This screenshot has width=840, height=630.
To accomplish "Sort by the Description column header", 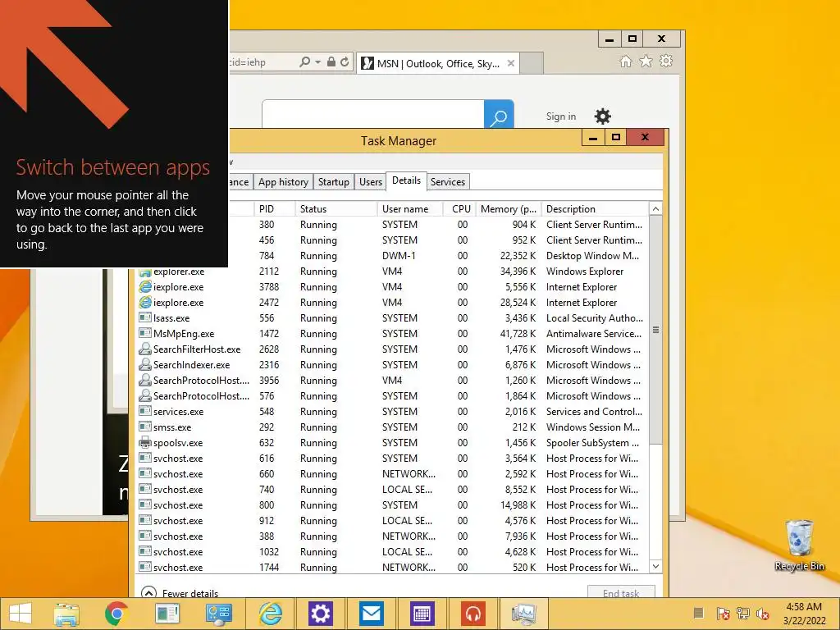I will (x=595, y=209).
